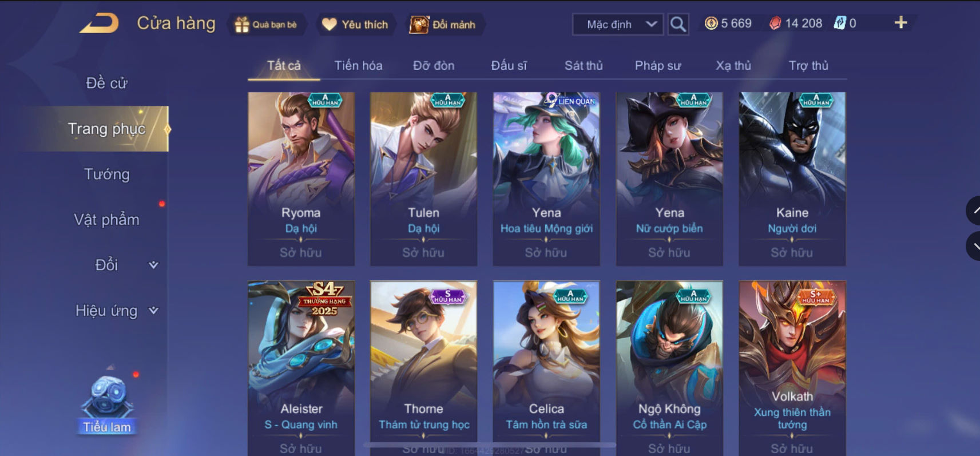Open the Tiểu lam robot assistant

point(107,401)
